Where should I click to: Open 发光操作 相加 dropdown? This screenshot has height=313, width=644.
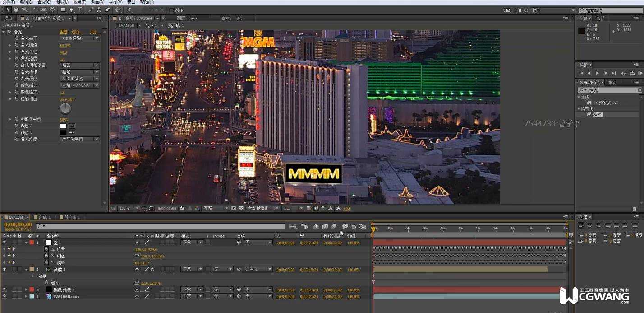click(80, 72)
